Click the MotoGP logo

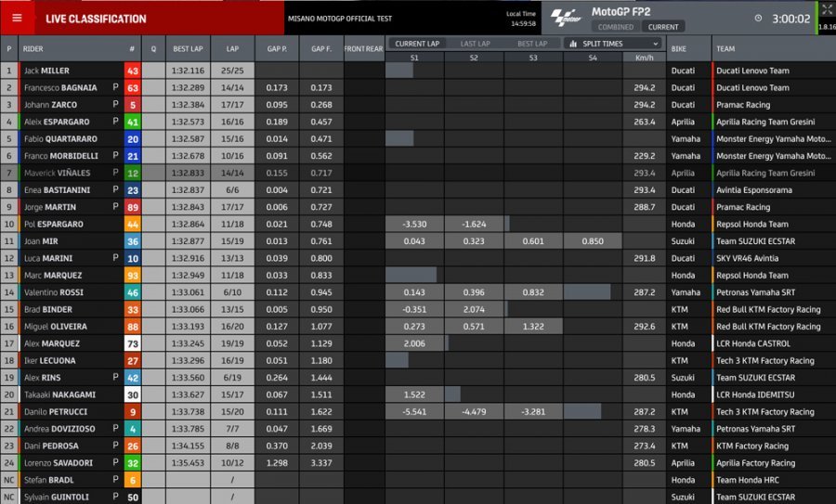click(x=565, y=17)
